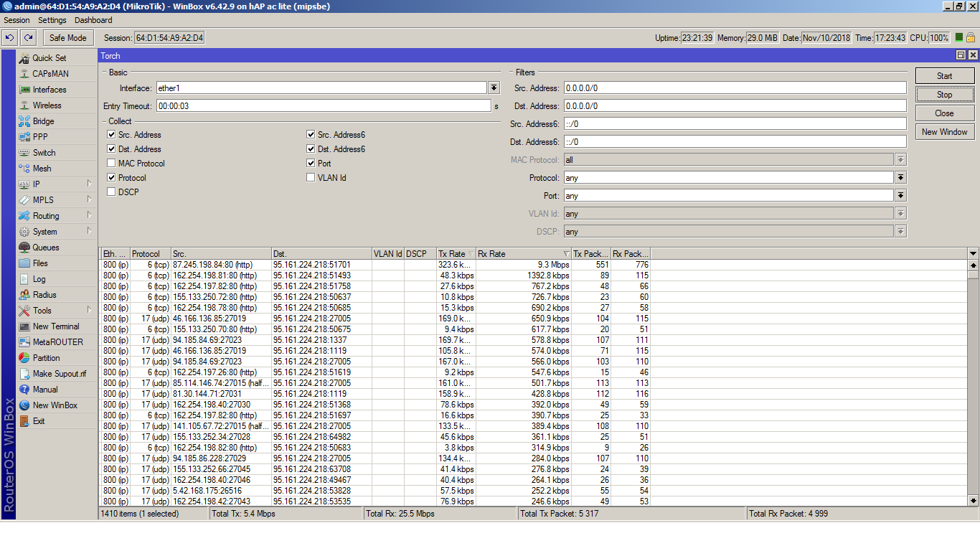Open the Protocol filter dropdown arrow
Viewport: 980px width, 551px height.
coord(901,178)
